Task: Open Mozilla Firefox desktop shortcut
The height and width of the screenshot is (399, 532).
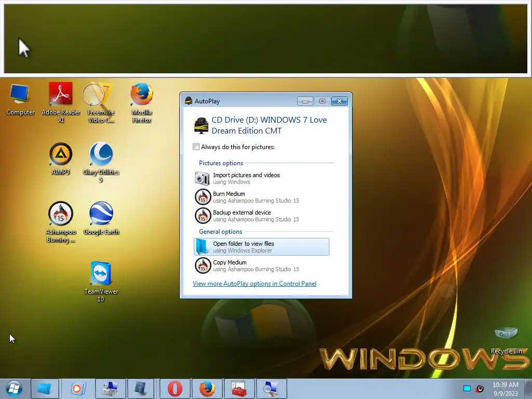Action: tap(141, 102)
